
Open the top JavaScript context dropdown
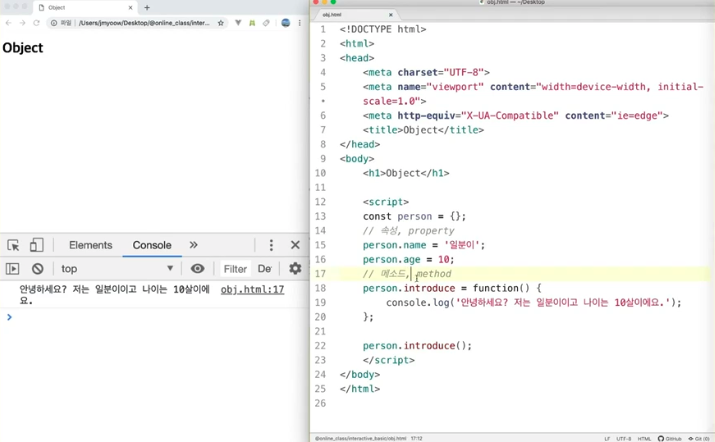pyautogui.click(x=118, y=269)
